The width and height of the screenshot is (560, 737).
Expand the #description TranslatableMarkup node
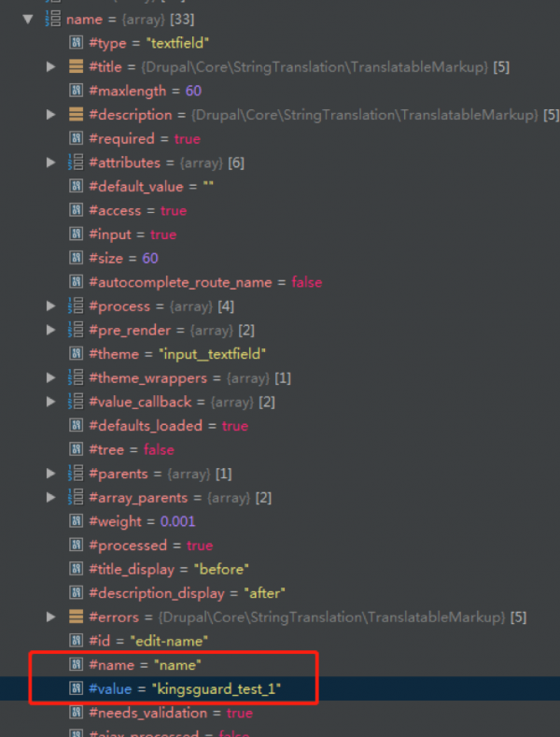click(x=51, y=115)
